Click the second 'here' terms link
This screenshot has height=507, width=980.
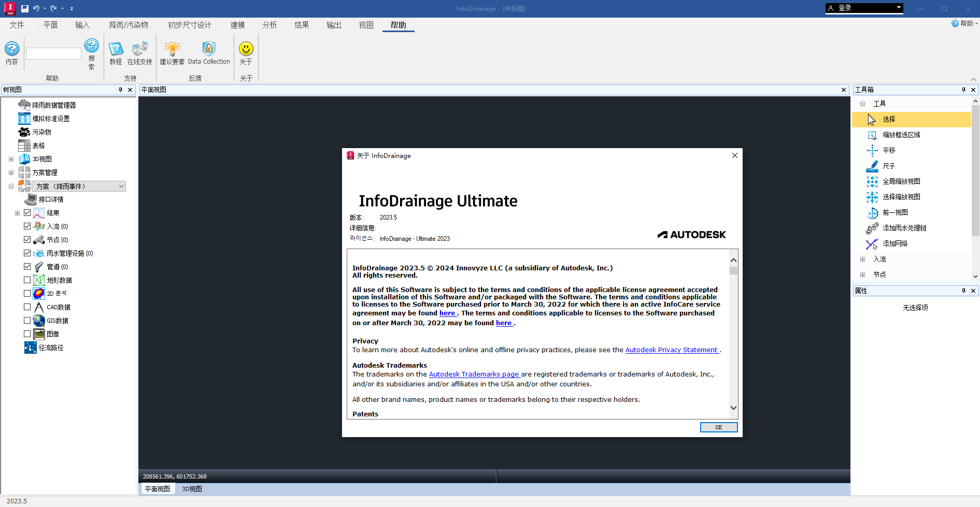pos(504,323)
